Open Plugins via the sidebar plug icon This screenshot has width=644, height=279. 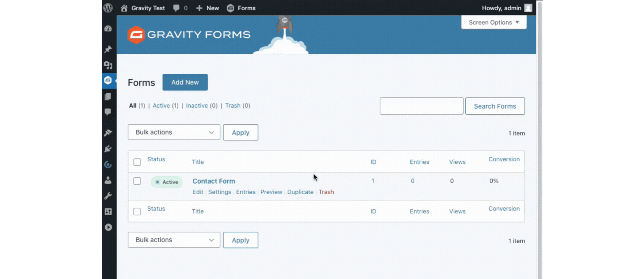[108, 149]
